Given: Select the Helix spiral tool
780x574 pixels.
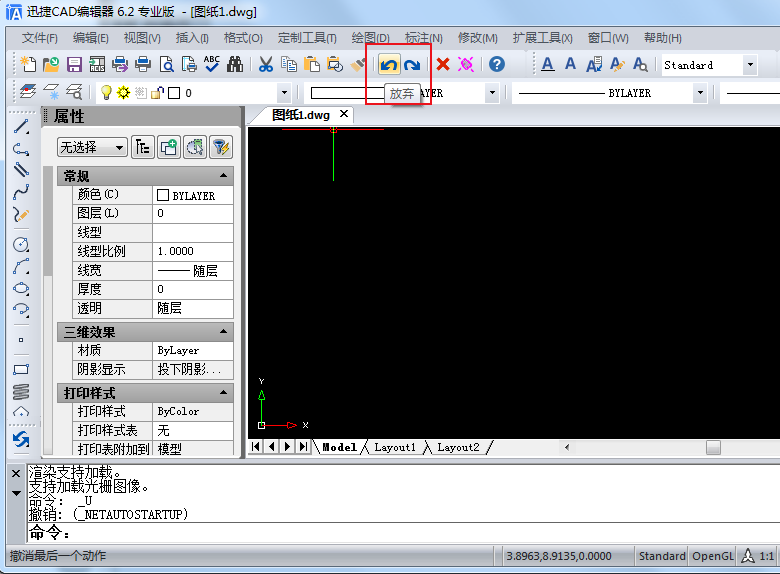Looking at the screenshot, I should [x=21, y=391].
